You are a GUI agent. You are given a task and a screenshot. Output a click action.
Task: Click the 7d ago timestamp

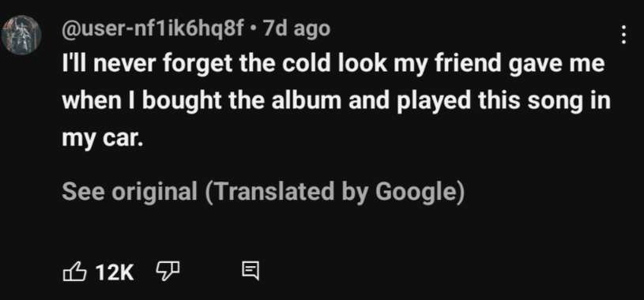tap(296, 28)
